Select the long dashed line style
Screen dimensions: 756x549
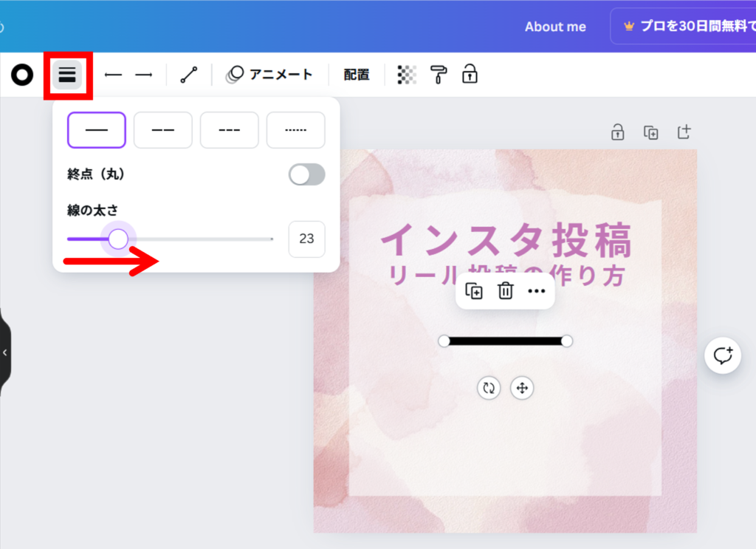[163, 130]
